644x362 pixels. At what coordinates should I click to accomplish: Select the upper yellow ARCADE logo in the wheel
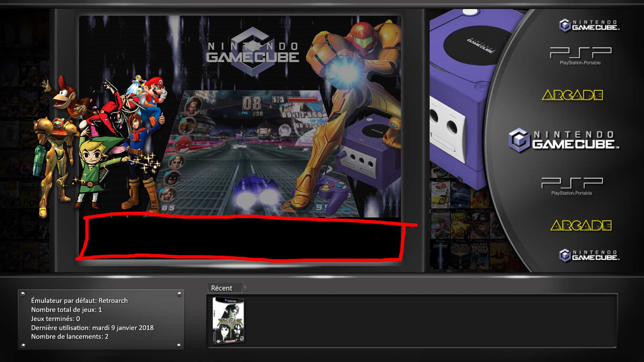(x=572, y=95)
